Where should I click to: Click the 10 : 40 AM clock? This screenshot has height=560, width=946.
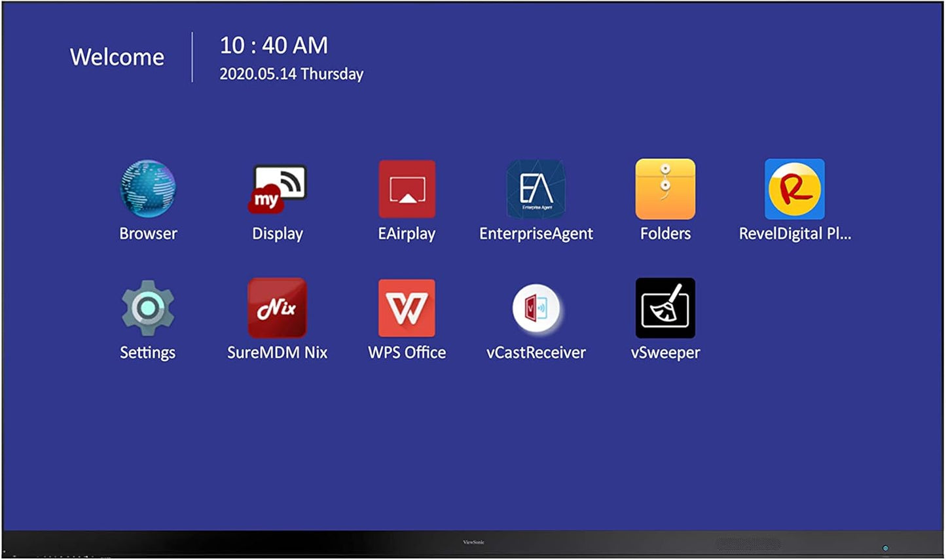click(274, 45)
